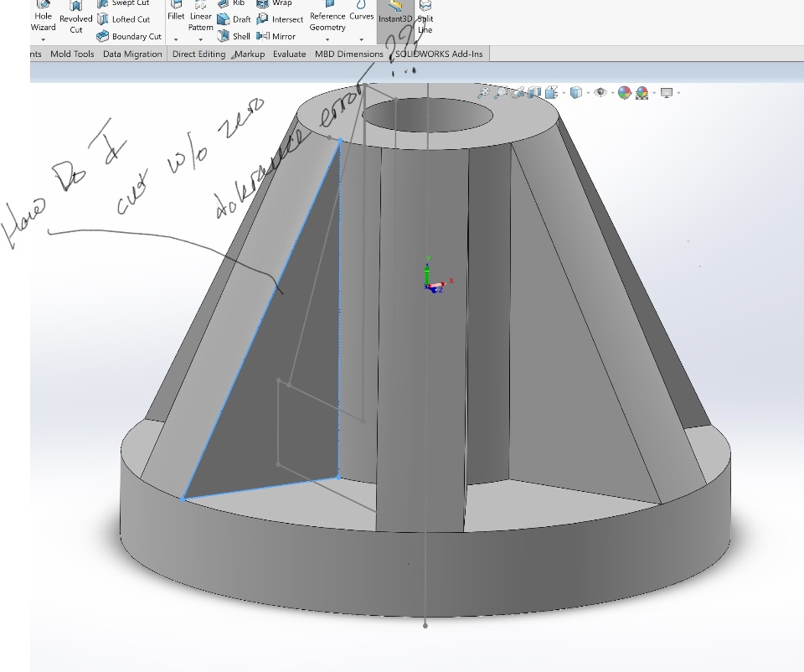This screenshot has height=672, width=804.
Task: Open the SOLIDWORKS Add-Ins tab
Action: [x=439, y=54]
